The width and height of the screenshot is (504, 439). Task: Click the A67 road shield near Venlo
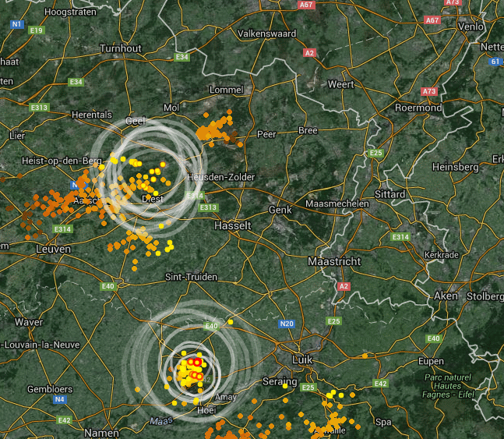tap(432, 20)
